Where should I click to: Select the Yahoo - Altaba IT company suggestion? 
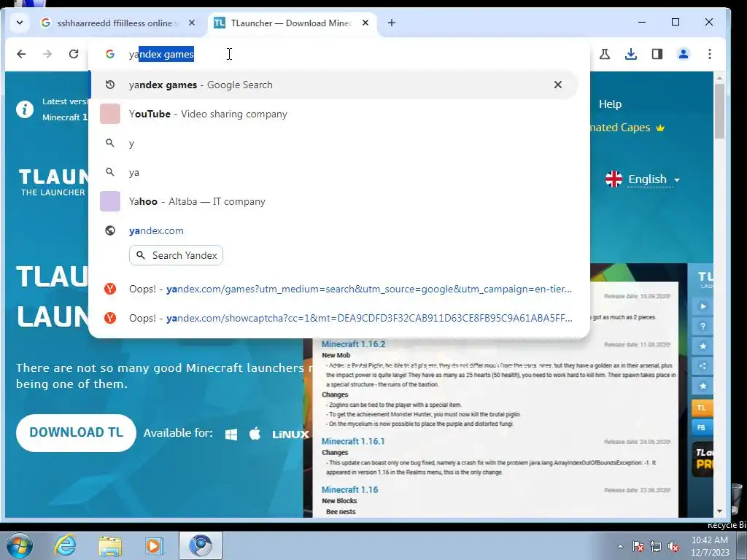coord(333,201)
